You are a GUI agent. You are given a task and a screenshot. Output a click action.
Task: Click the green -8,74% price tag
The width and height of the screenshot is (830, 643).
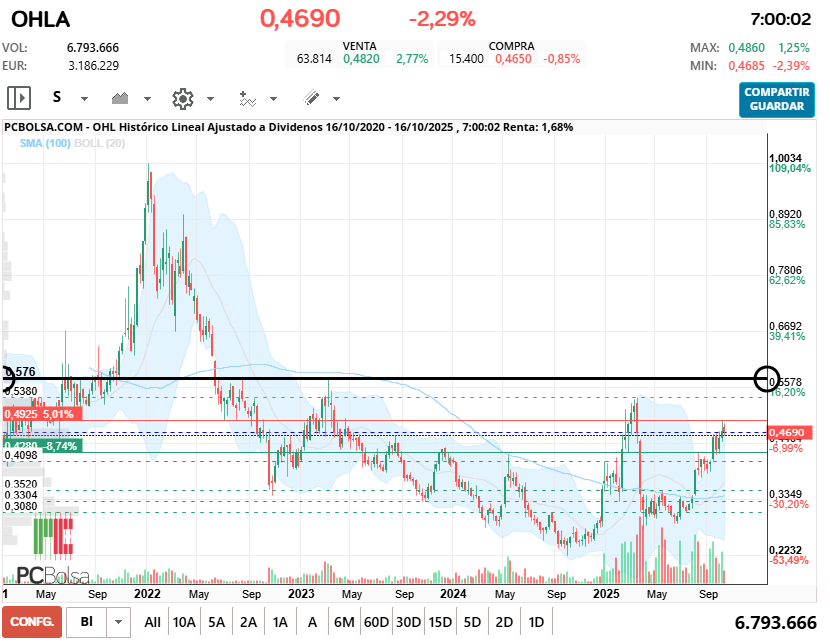[x=42, y=446]
